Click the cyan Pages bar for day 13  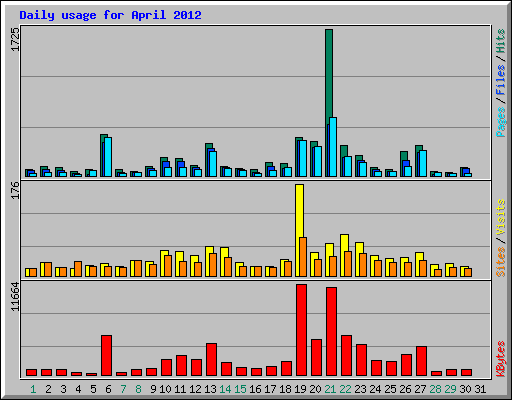click(x=213, y=164)
